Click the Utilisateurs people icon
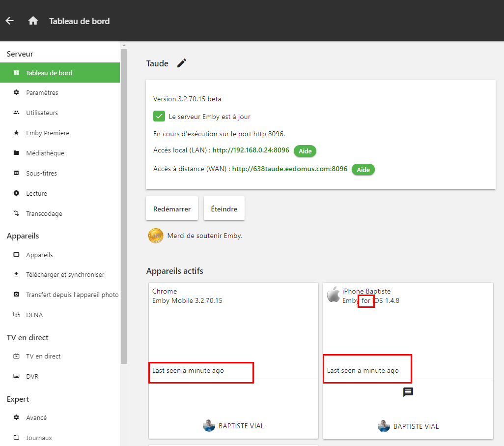 pos(16,113)
